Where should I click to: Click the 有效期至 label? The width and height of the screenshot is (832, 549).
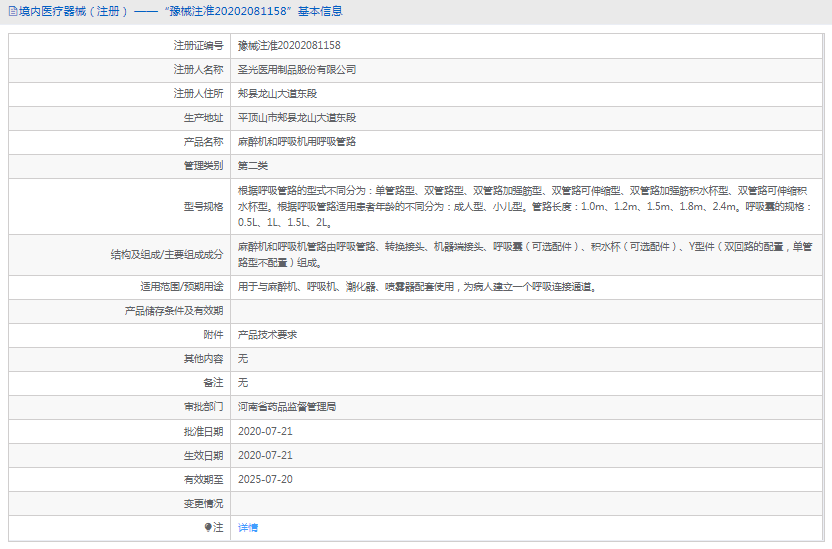[x=204, y=480]
